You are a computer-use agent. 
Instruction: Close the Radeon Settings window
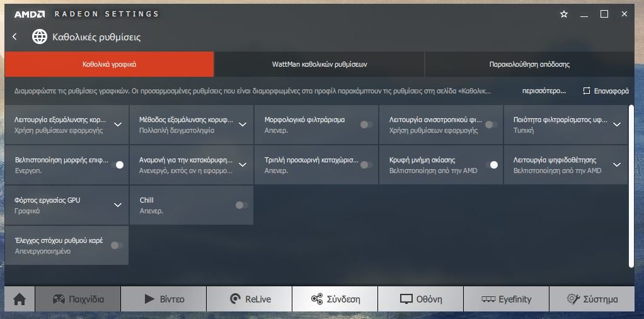pos(624,14)
